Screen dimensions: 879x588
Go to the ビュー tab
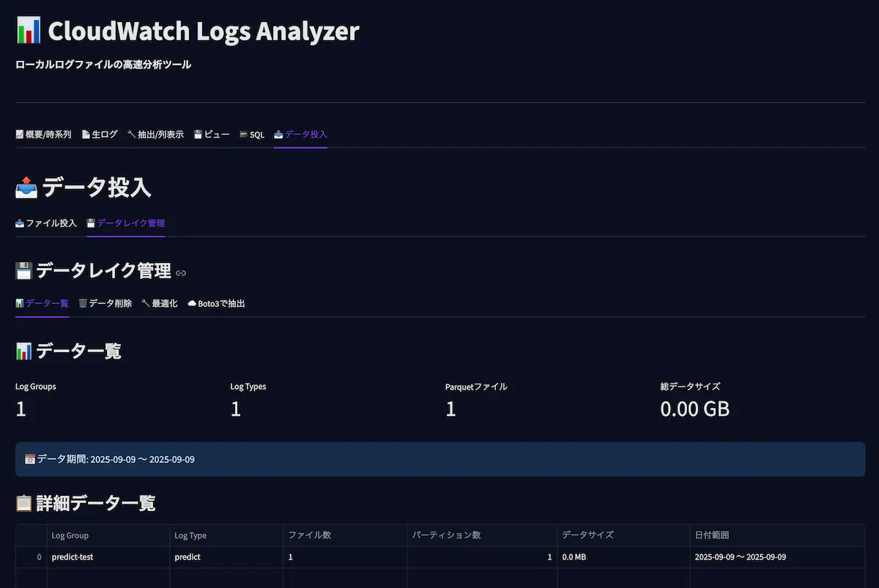click(212, 135)
